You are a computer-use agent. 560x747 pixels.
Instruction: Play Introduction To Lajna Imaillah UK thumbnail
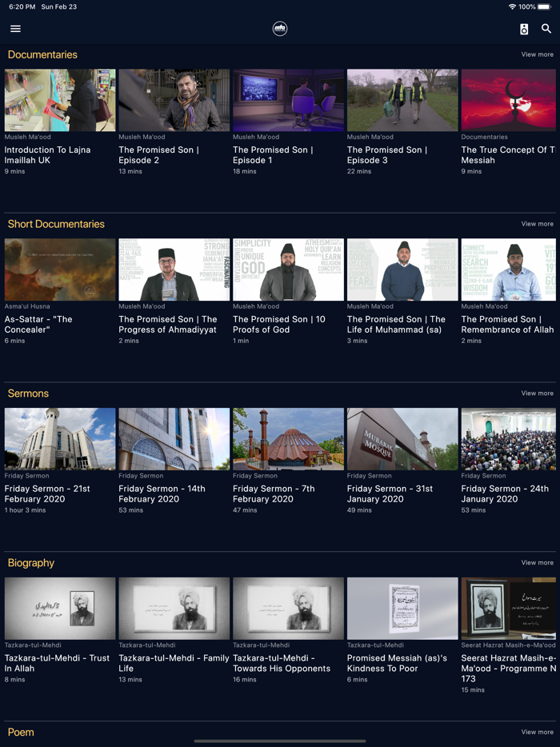click(60, 100)
